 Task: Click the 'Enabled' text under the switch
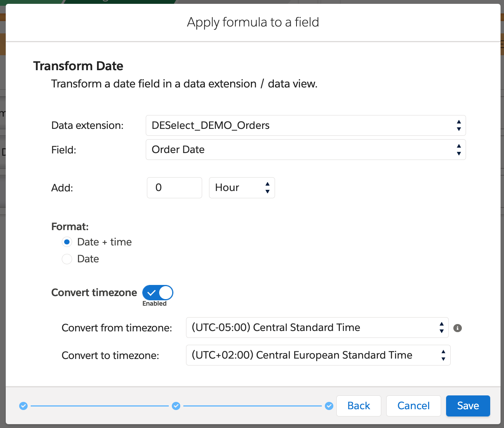[154, 303]
